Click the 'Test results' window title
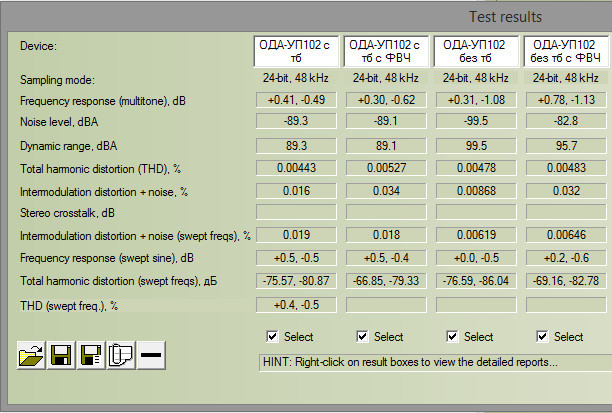Screen dimensions: 612x413 point(505,17)
